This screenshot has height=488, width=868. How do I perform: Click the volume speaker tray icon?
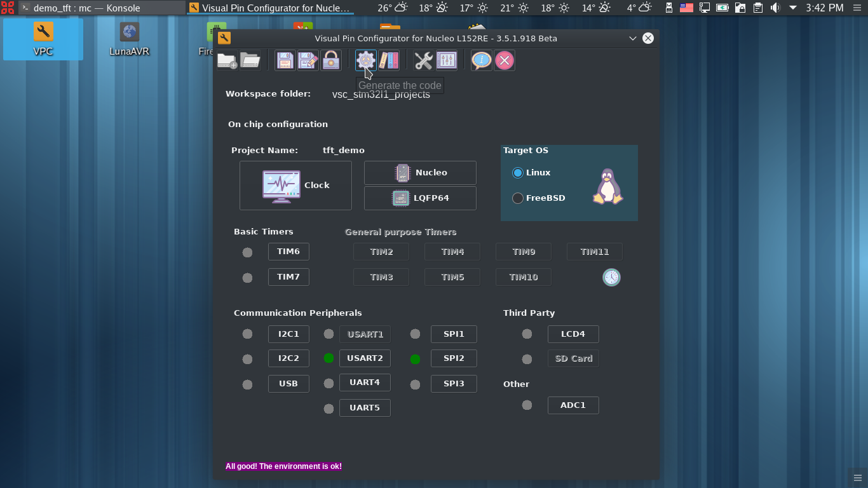[775, 8]
